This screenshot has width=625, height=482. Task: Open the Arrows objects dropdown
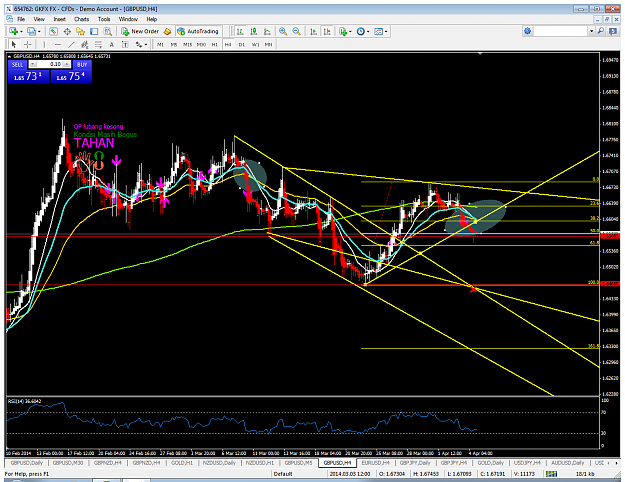[x=141, y=44]
